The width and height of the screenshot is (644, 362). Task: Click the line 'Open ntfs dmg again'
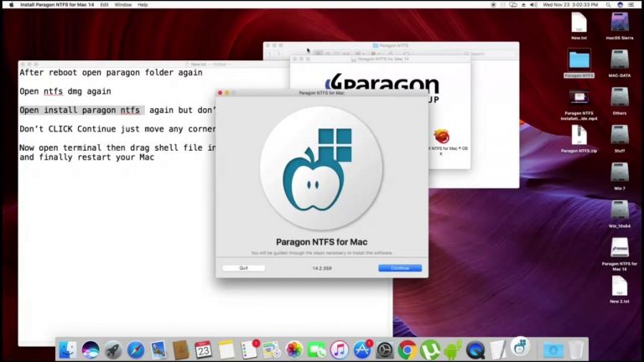click(65, 91)
